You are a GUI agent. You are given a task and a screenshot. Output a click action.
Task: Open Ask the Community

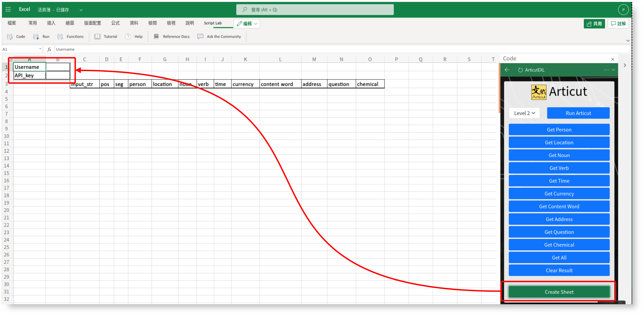[x=219, y=36]
